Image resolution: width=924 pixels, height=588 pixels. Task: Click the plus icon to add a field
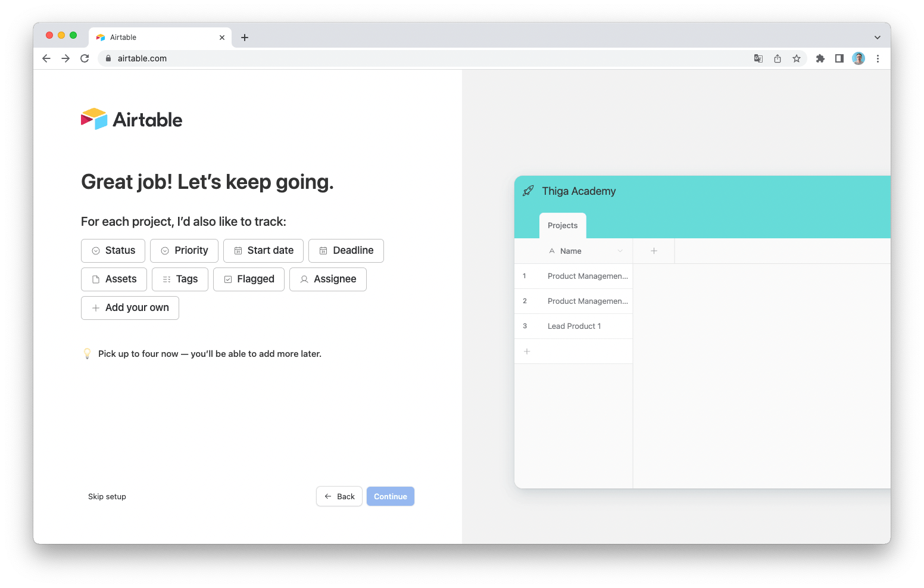tap(653, 251)
